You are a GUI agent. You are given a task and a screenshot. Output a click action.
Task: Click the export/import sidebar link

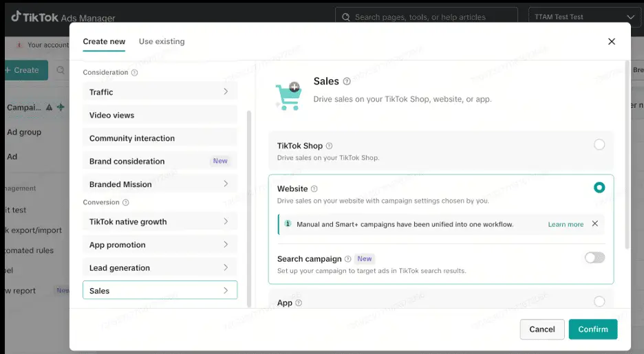click(x=33, y=230)
